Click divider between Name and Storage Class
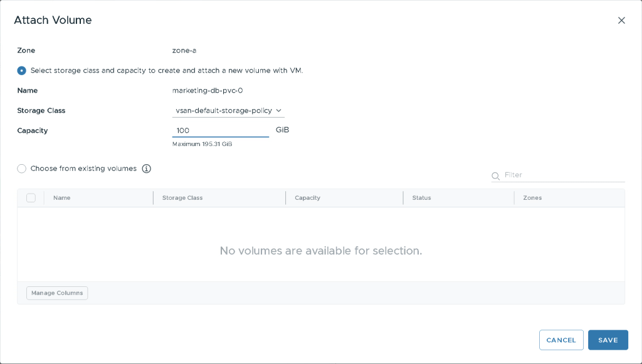Image resolution: width=642 pixels, height=364 pixels. point(153,198)
